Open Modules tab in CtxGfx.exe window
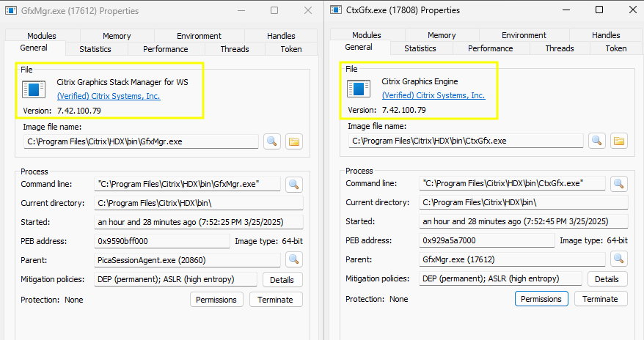The height and width of the screenshot is (340, 644). point(366,35)
